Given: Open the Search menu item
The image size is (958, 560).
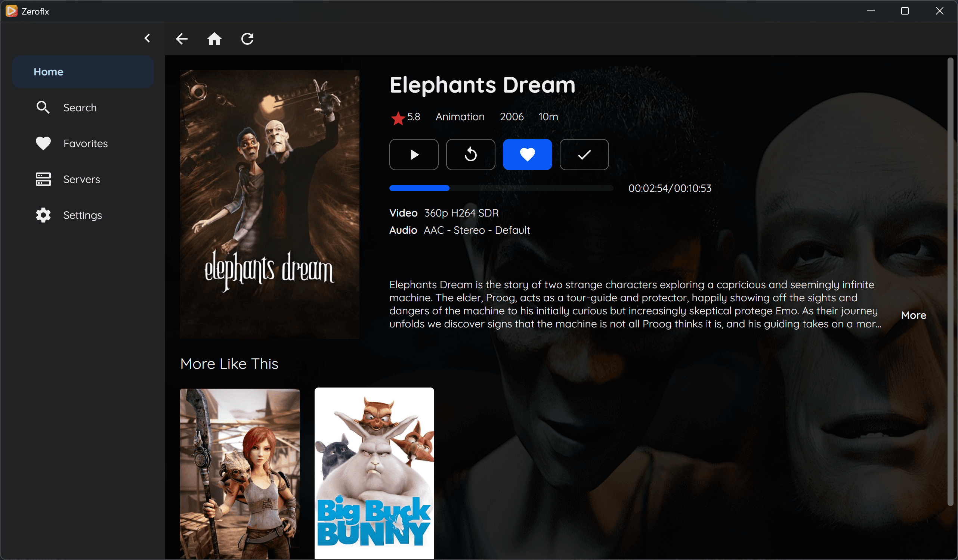Looking at the screenshot, I should 80,108.
